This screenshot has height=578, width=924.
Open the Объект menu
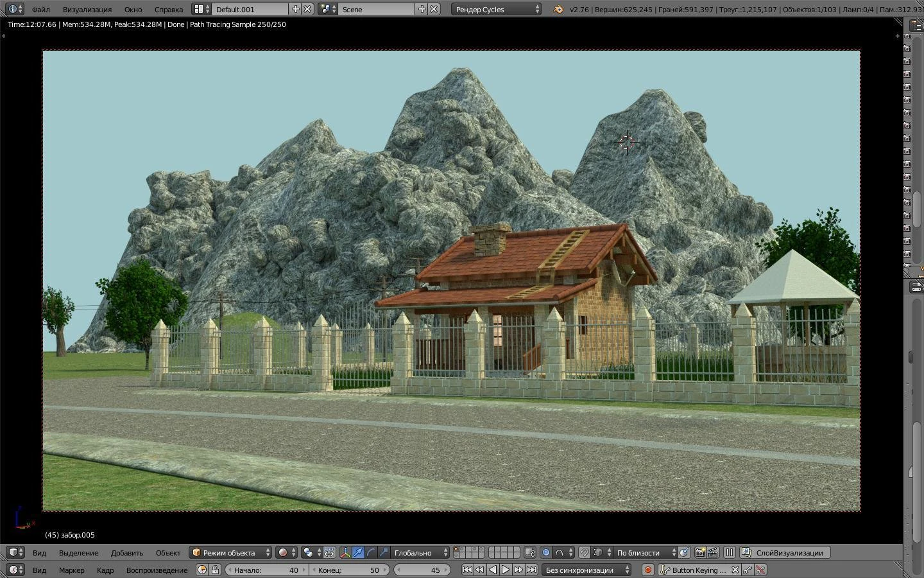pos(168,552)
